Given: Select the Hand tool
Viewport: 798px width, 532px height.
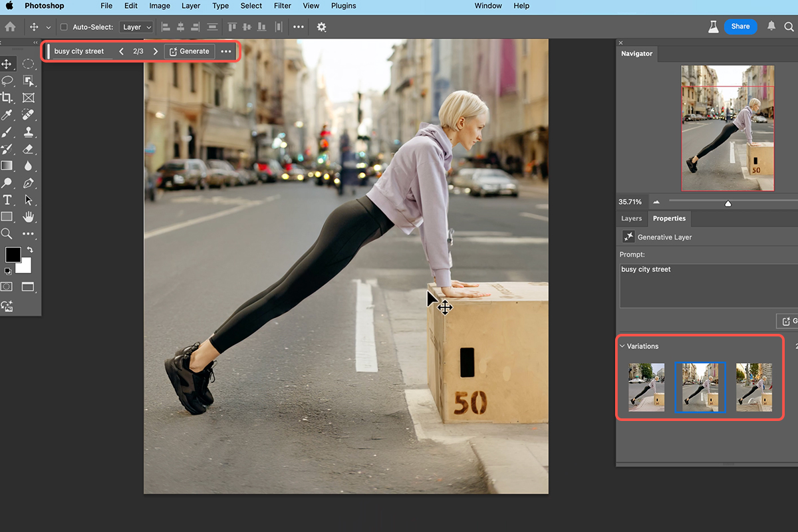Looking at the screenshot, I should tap(28, 216).
